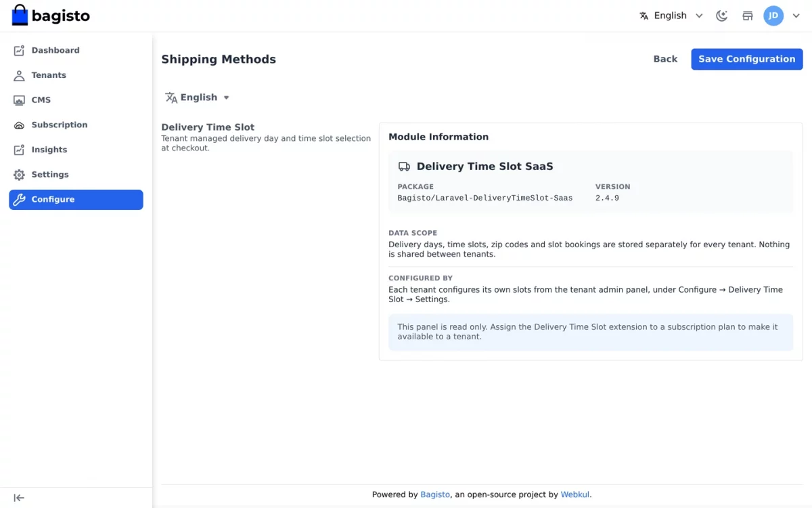Image resolution: width=812 pixels, height=508 pixels.
Task: Click package name Bagisto/Laravel-DeliveryTimeSlot-Saas
Action: [485, 198]
